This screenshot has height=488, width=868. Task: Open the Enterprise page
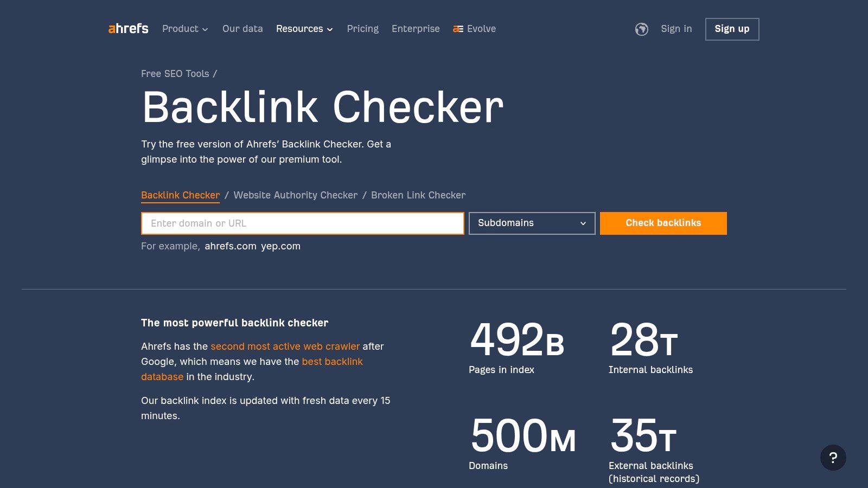[416, 29]
